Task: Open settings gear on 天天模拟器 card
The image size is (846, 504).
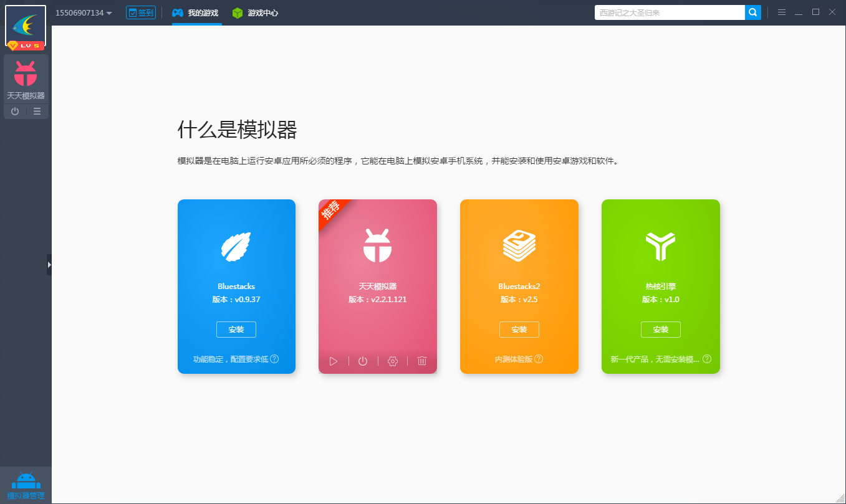Action: pos(393,361)
